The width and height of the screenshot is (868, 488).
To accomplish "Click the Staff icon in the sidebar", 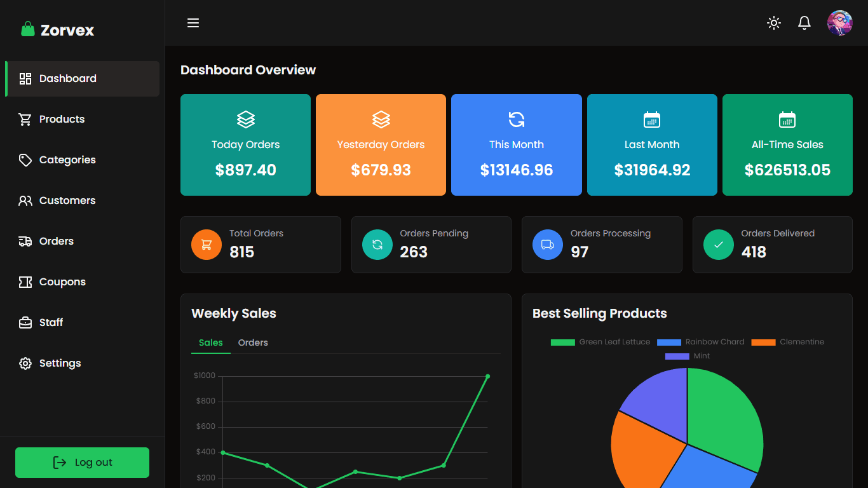I will tap(25, 322).
